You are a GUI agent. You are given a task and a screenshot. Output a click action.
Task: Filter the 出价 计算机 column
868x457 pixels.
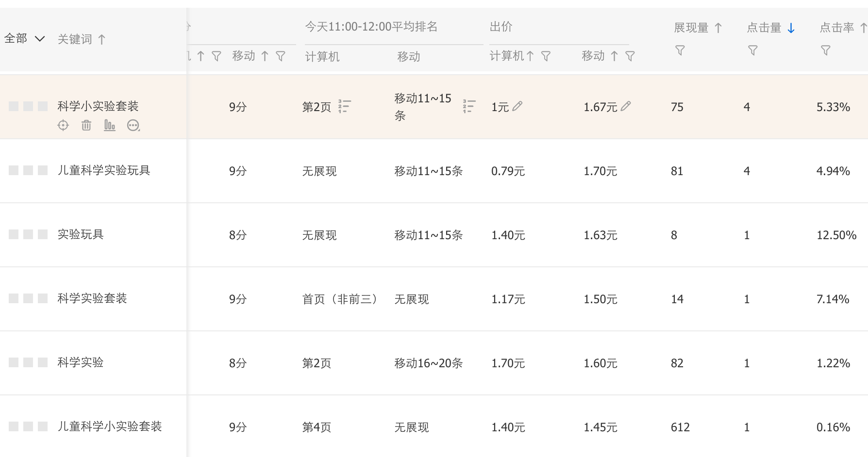tap(546, 56)
